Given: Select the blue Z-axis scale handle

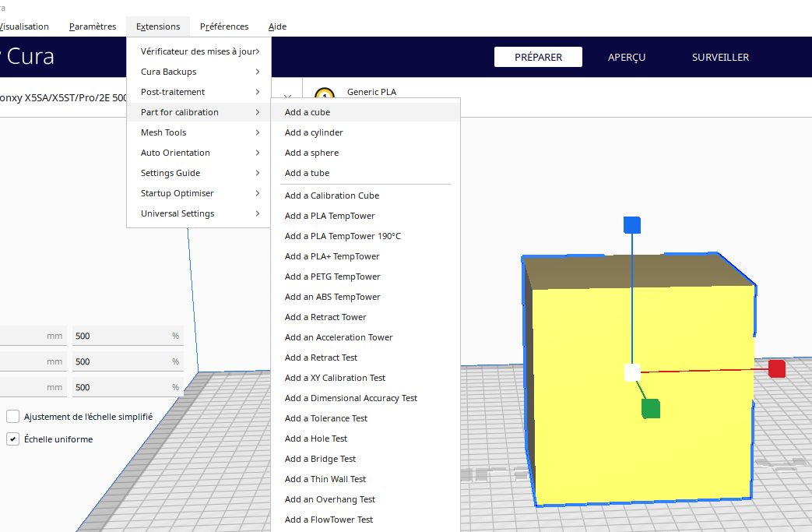Looking at the screenshot, I should coord(632,225).
